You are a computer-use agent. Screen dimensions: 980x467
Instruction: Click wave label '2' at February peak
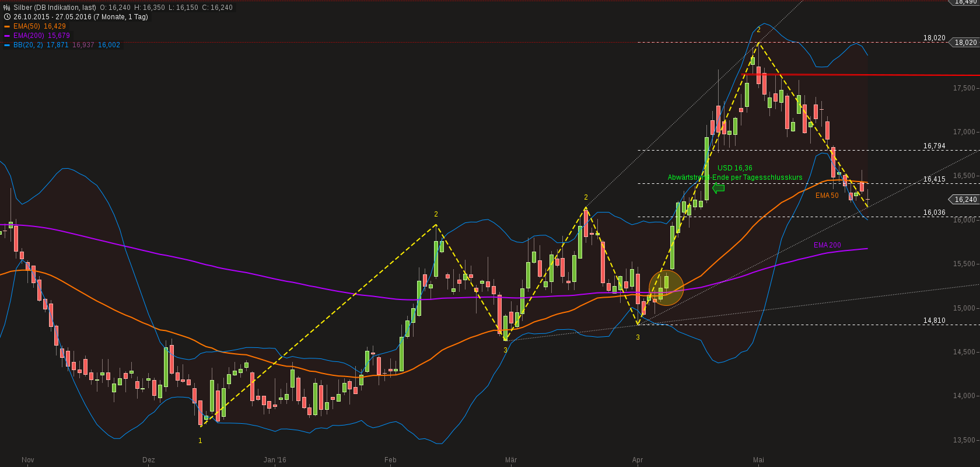pos(436,214)
